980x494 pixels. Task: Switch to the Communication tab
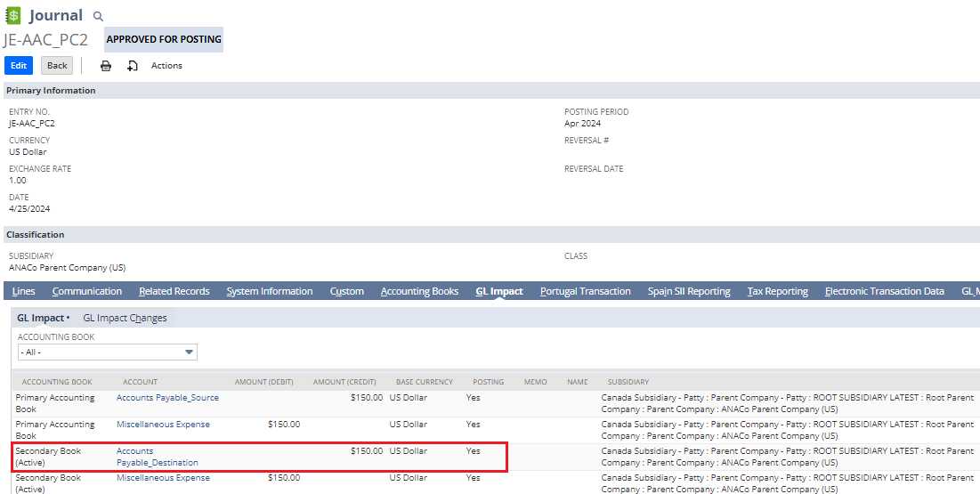[87, 291]
